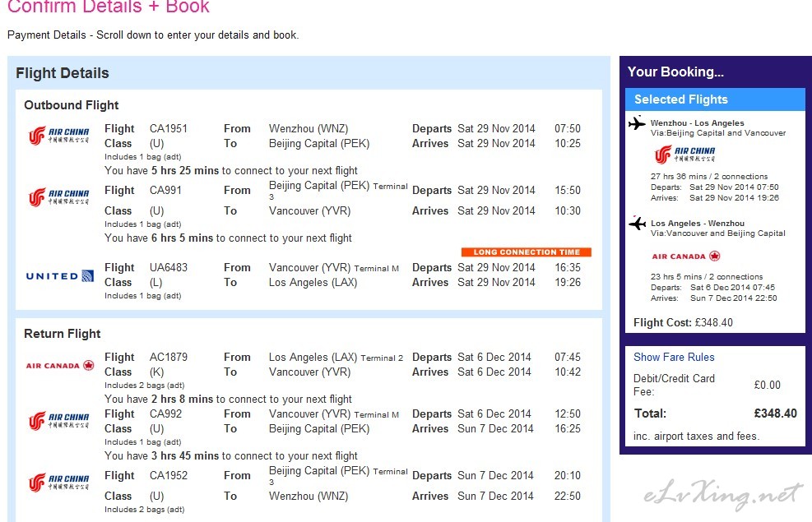Click the United logo beside flight UA6483
This screenshot has width=812, height=522.
60,275
